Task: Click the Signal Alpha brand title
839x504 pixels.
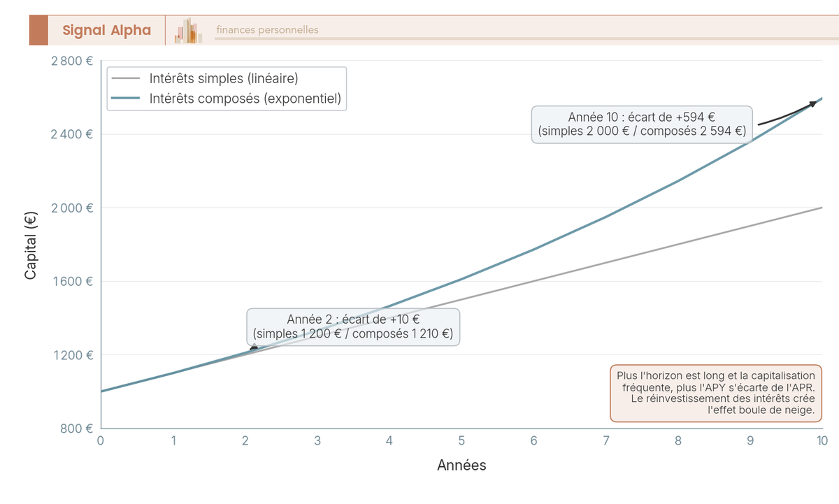Action: [x=106, y=30]
